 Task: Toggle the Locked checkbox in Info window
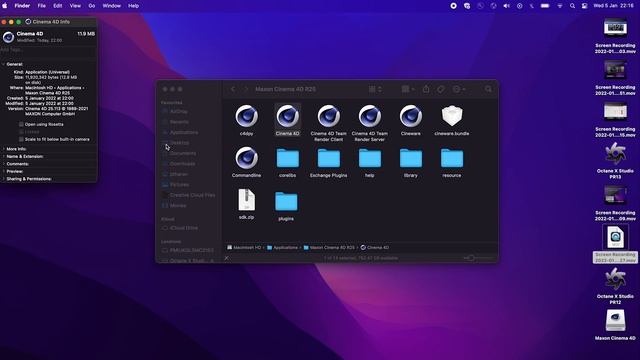[21, 132]
